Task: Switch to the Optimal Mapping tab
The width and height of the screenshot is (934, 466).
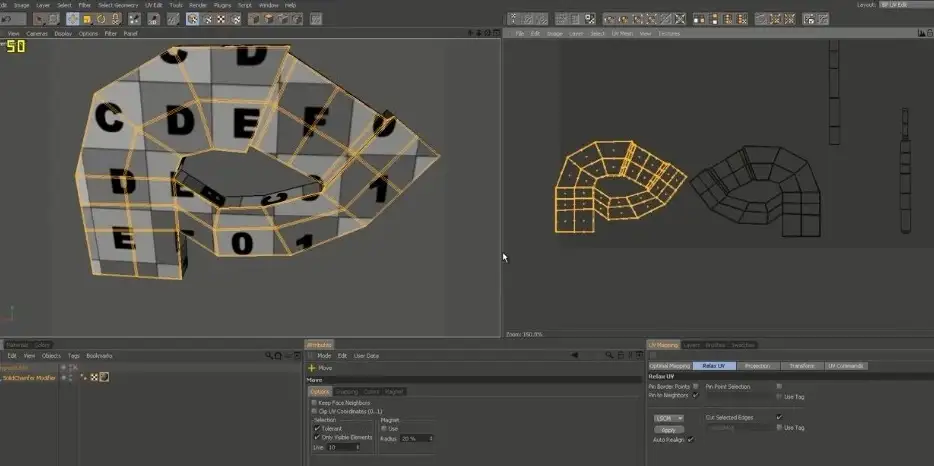Action: click(x=670, y=366)
